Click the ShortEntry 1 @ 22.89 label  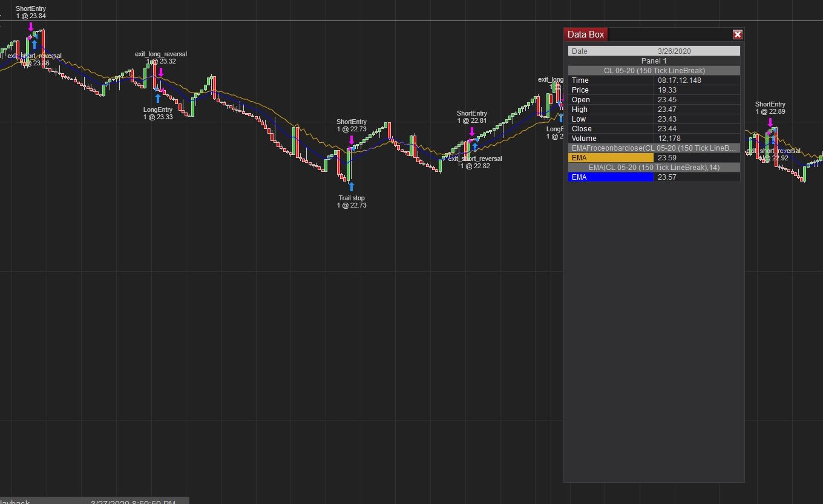coord(770,108)
